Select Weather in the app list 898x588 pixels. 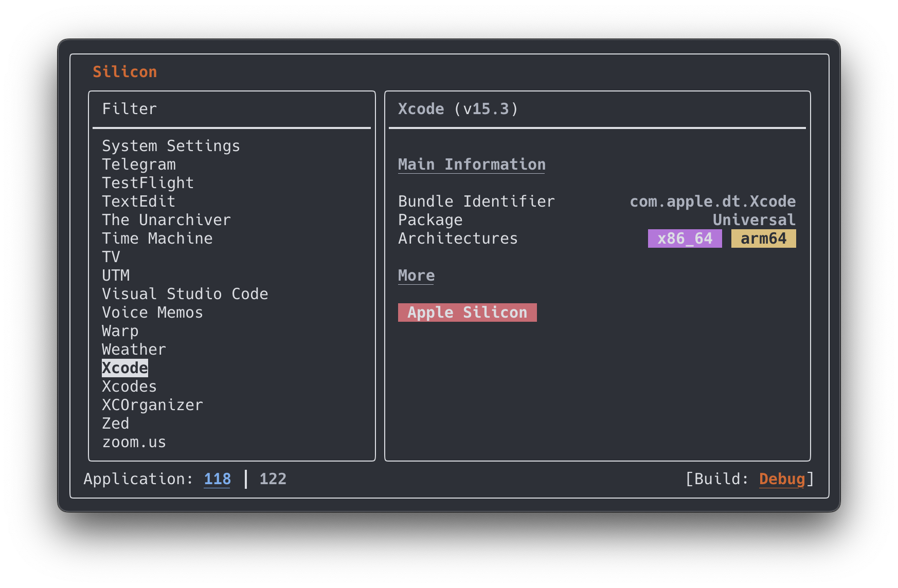click(x=134, y=350)
